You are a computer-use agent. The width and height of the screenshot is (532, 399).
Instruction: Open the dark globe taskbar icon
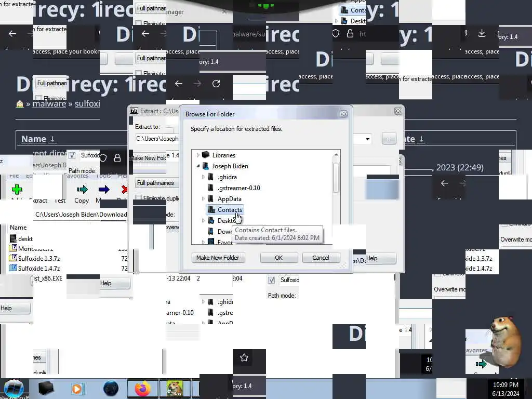(111, 389)
